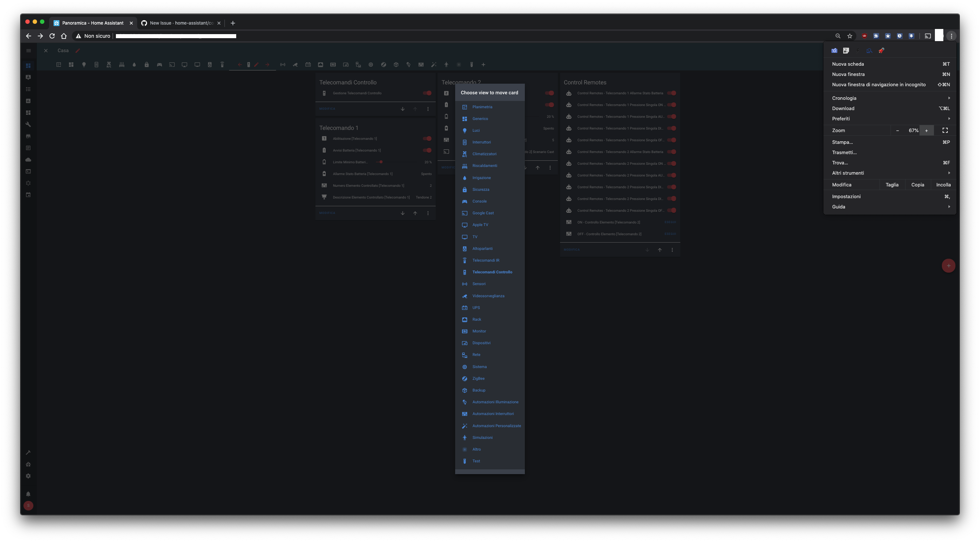This screenshot has height=542, width=980.
Task: Open the Console gamepad view icon
Action: 160,64
